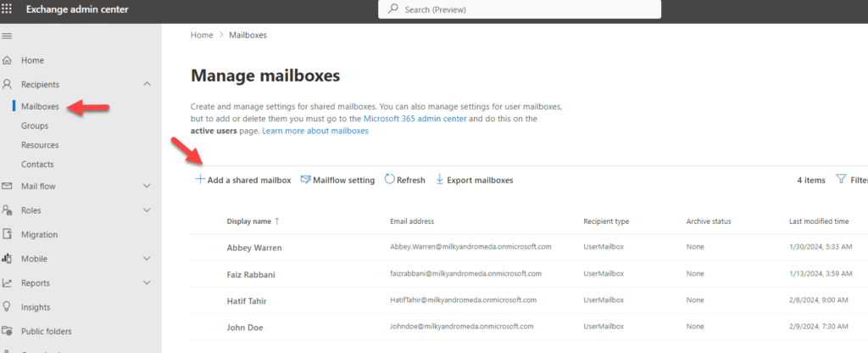Click Last modified time column header

(x=819, y=221)
